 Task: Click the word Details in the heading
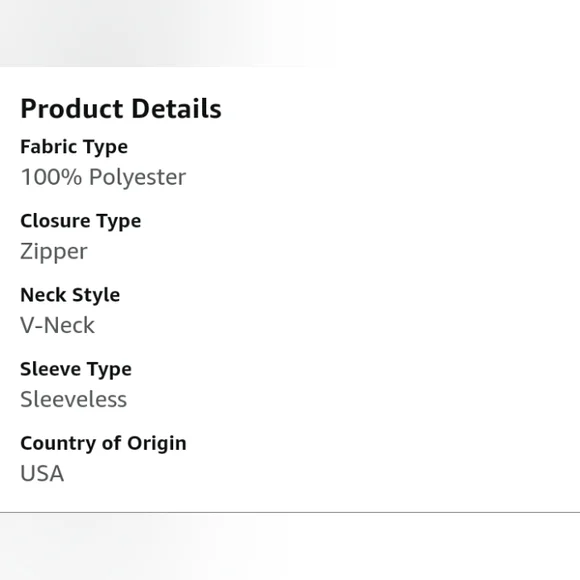pos(176,109)
